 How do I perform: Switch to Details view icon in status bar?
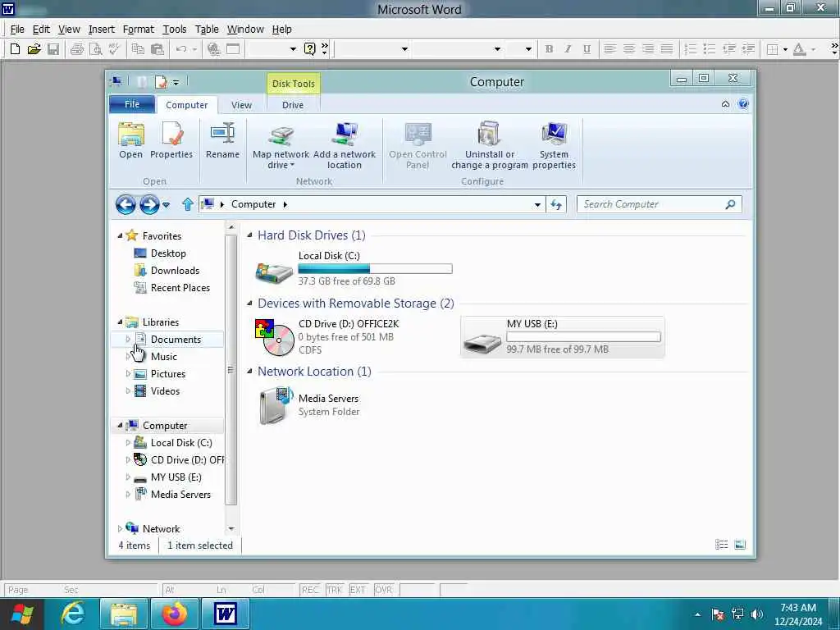721,545
